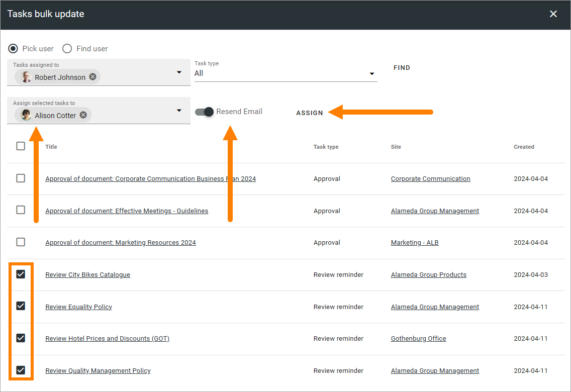The width and height of the screenshot is (571, 392).
Task: Expand the Tasks assigned to dropdown arrow
Action: pos(179,72)
